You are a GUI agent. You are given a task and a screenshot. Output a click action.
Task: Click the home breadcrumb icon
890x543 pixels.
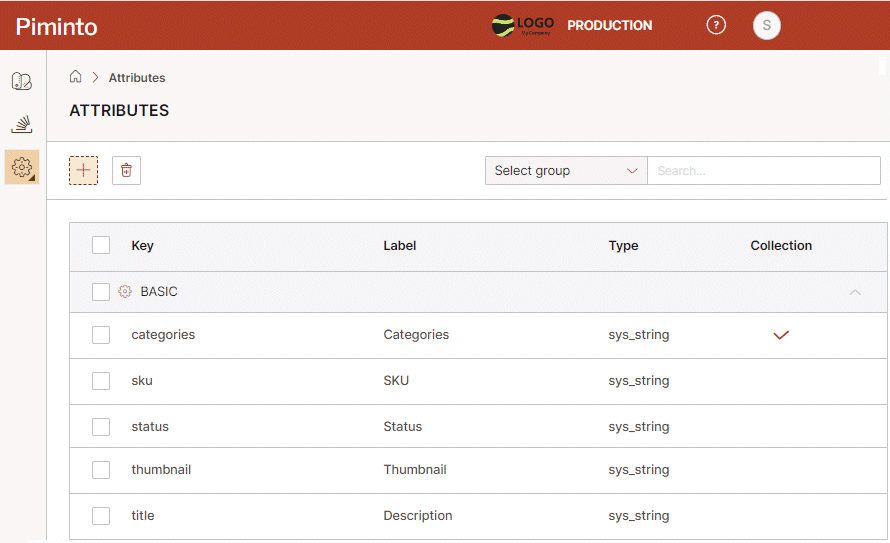75,77
